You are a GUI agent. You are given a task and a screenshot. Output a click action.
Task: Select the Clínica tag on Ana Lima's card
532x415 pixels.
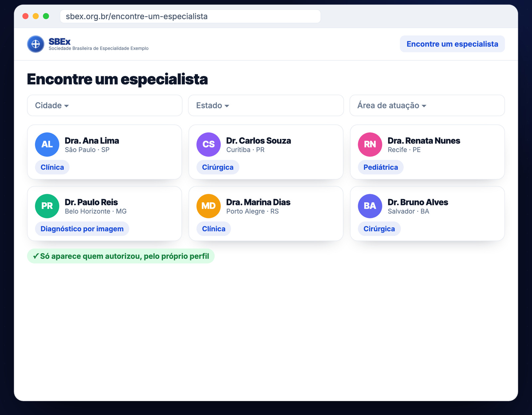pos(52,167)
